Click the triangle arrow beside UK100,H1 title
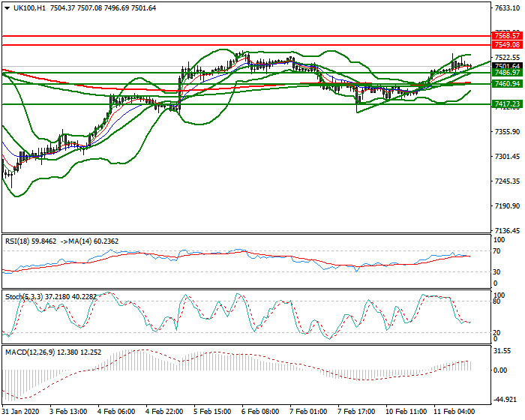The height and width of the screenshot is (420, 525). pyautogui.click(x=7, y=8)
